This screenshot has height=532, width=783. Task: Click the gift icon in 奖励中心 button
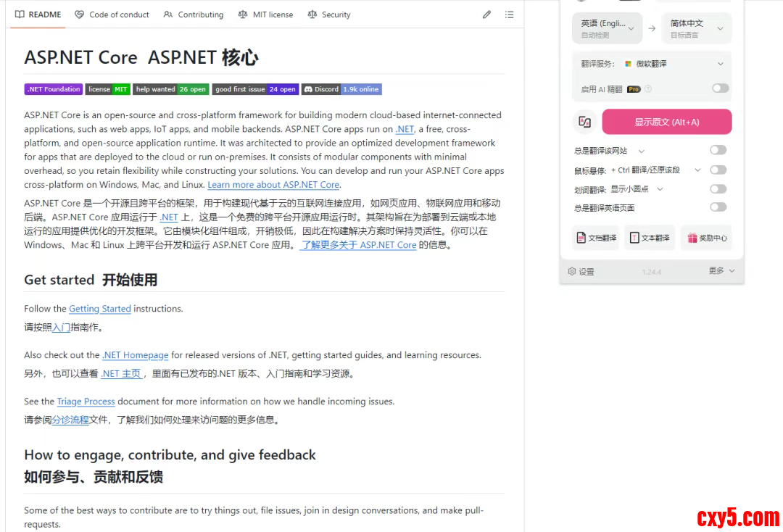(x=692, y=238)
